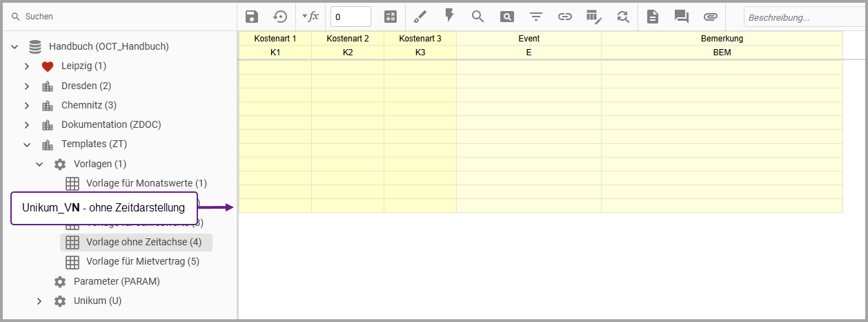The height and width of the screenshot is (322, 868).
Task: Expand the Leipzig (1) node
Action: point(27,66)
